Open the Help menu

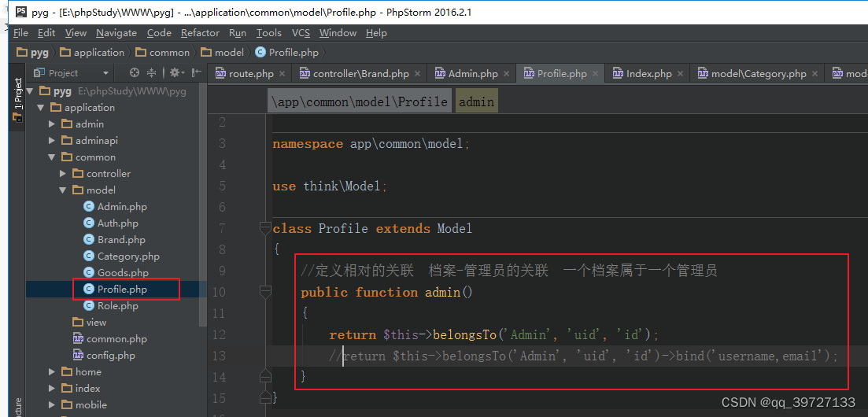(376, 33)
